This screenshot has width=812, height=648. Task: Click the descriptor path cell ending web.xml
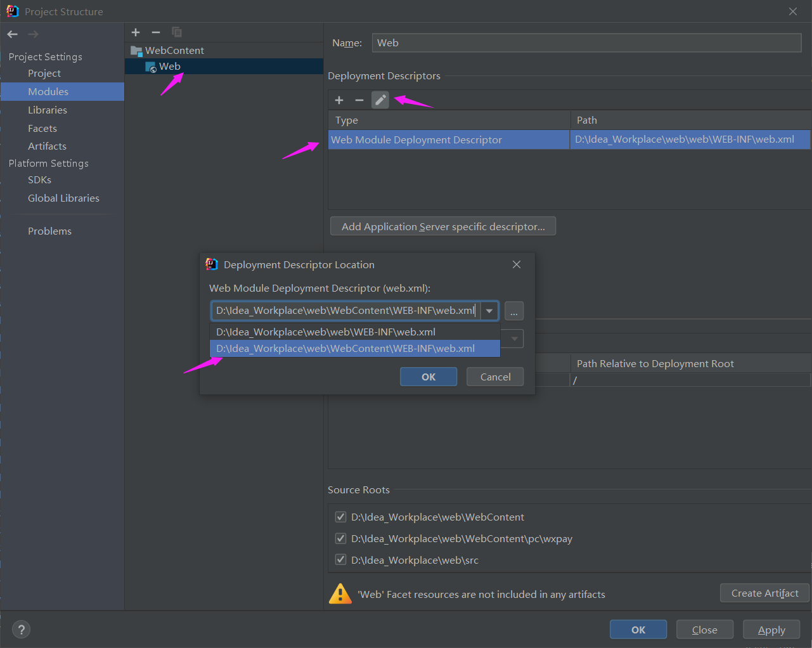coord(690,139)
